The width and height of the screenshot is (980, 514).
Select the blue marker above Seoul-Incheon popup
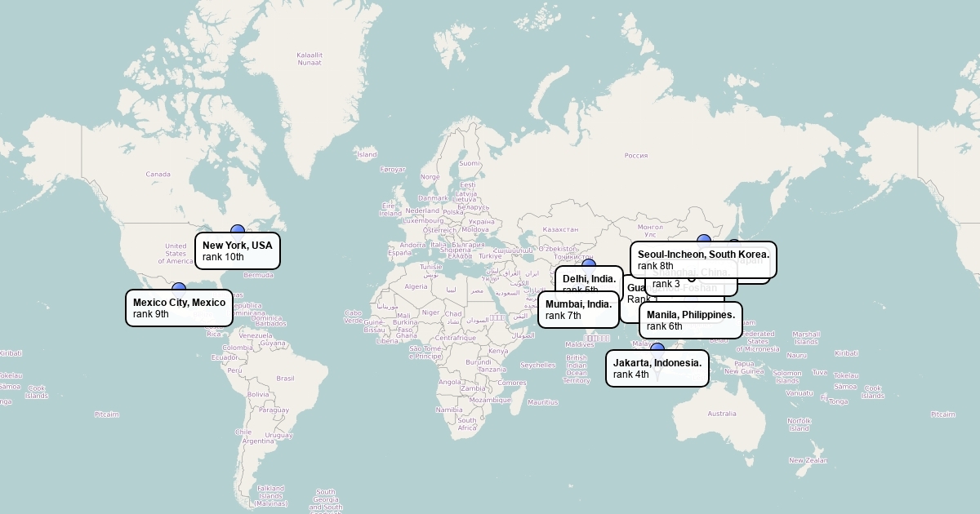tap(704, 240)
